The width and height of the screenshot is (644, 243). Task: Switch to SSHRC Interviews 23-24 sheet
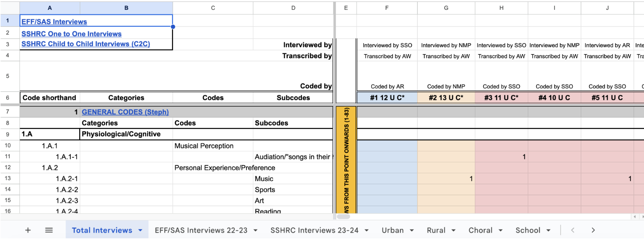point(314,230)
